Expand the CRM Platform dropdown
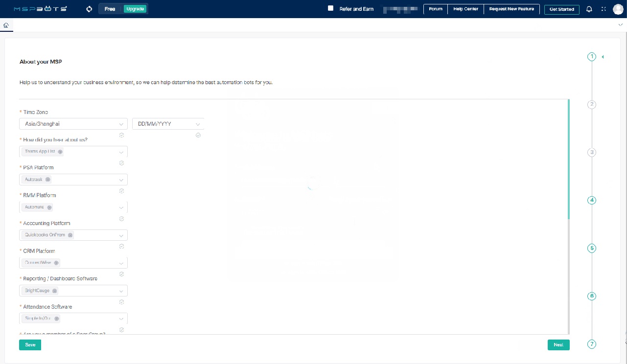Screen dimensions: 627x364 (121, 263)
